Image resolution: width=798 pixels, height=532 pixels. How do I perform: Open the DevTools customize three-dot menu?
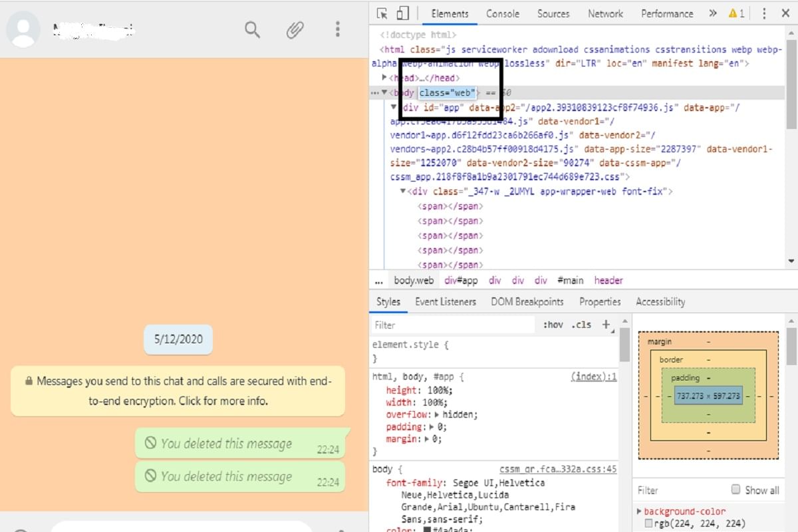click(763, 13)
